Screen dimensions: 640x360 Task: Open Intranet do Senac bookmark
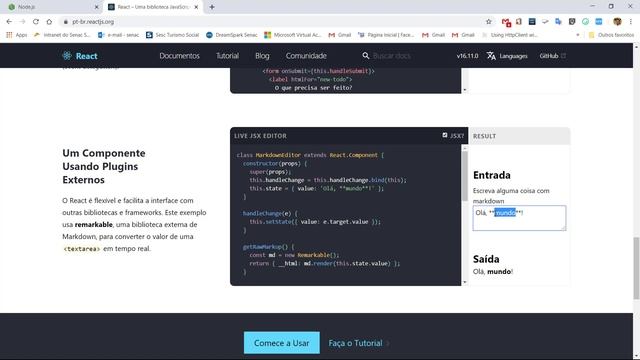click(x=62, y=35)
